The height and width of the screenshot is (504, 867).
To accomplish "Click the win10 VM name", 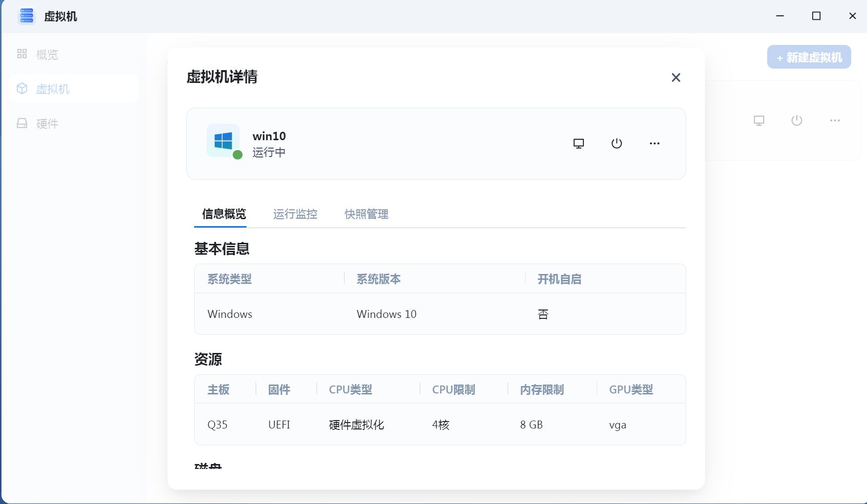I will [269, 136].
